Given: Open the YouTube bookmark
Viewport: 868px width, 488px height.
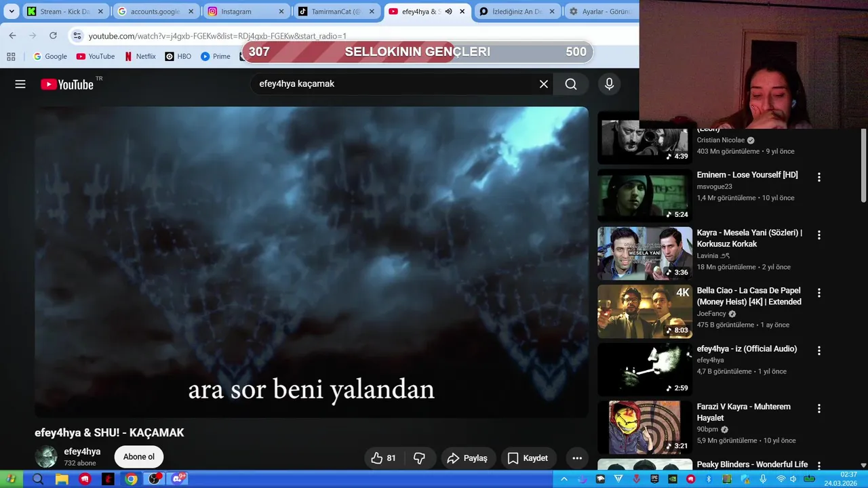Looking at the screenshot, I should (x=96, y=56).
